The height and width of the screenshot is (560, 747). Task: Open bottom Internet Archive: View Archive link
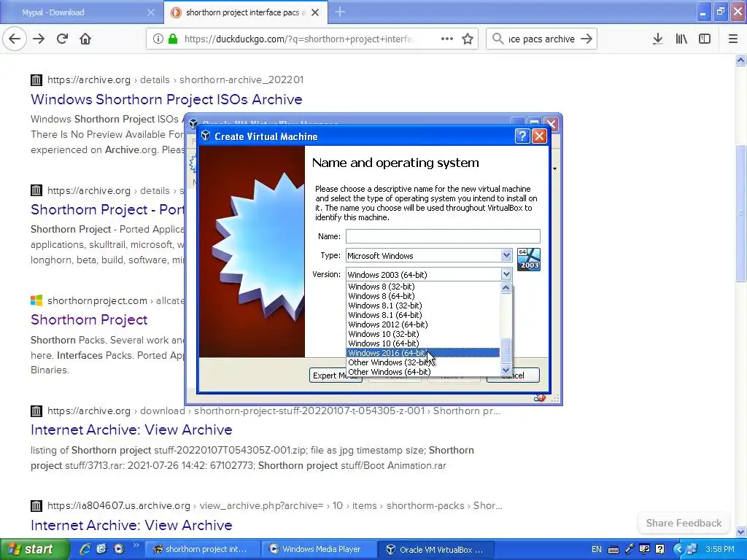click(131, 525)
